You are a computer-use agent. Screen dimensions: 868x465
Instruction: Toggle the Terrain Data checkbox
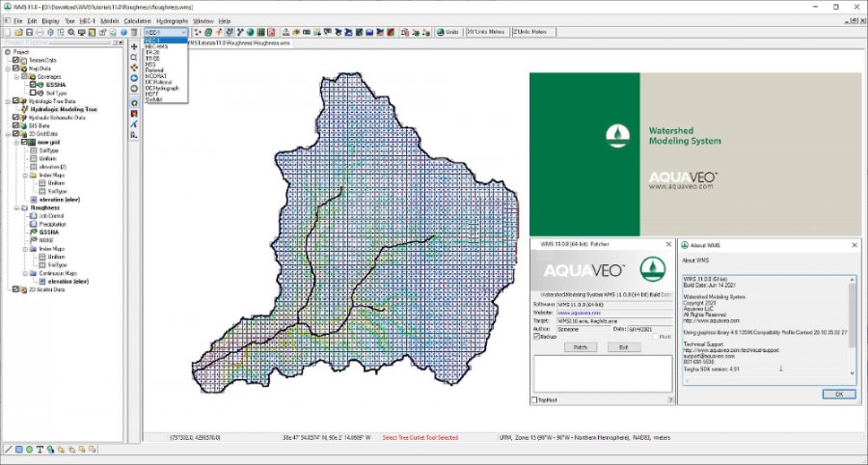[x=15, y=60]
